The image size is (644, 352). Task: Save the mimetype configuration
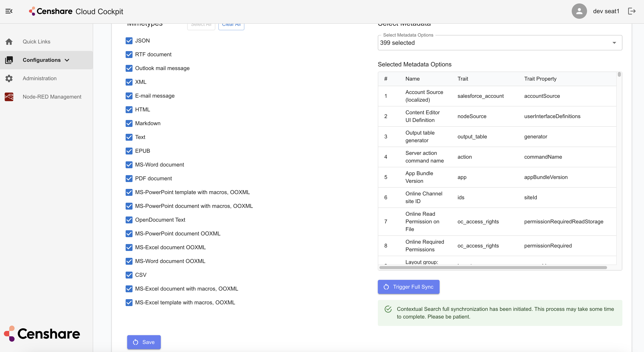[x=143, y=342]
